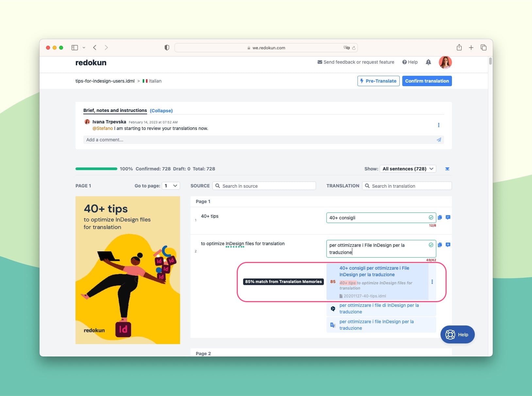532x396 pixels.
Task: Click tips-for-indesign-users.idml breadcrumb
Action: tap(105, 81)
